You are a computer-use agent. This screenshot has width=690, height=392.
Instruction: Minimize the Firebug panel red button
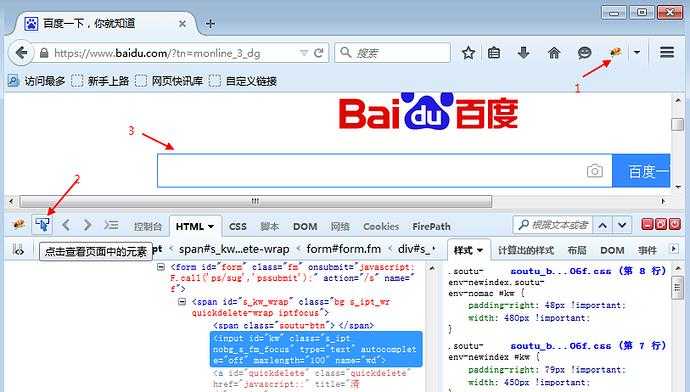[647, 224]
